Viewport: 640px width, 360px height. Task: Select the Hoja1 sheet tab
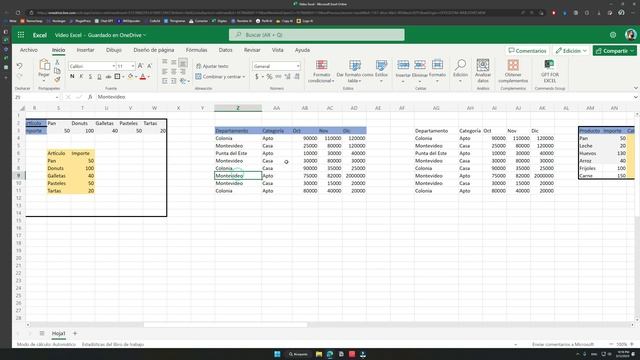tap(58, 333)
